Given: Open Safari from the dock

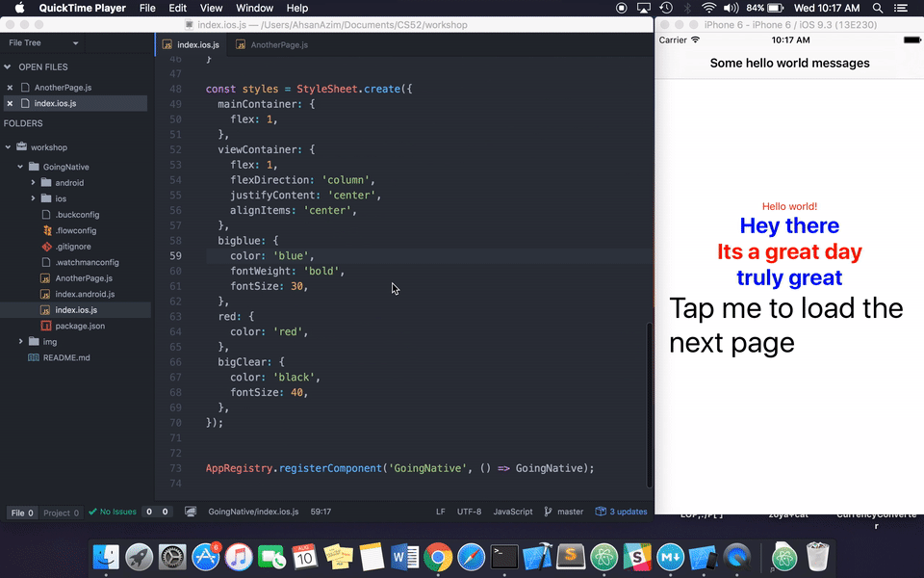Looking at the screenshot, I should pyautogui.click(x=471, y=556).
